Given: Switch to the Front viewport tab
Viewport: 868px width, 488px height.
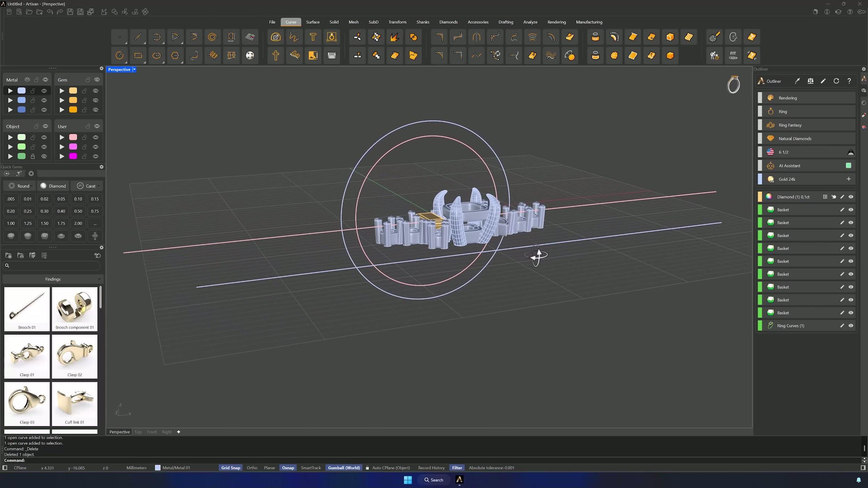Looking at the screenshot, I should (152, 432).
